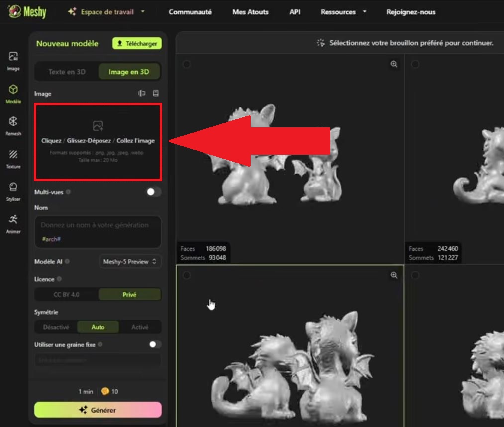The height and width of the screenshot is (427, 504).
Task: Click the seed value input field
Action: click(98, 360)
